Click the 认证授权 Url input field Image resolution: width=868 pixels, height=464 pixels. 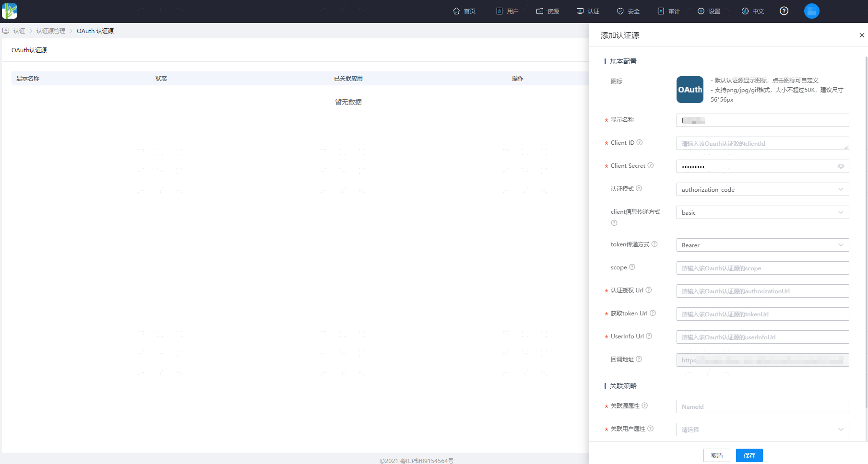762,291
